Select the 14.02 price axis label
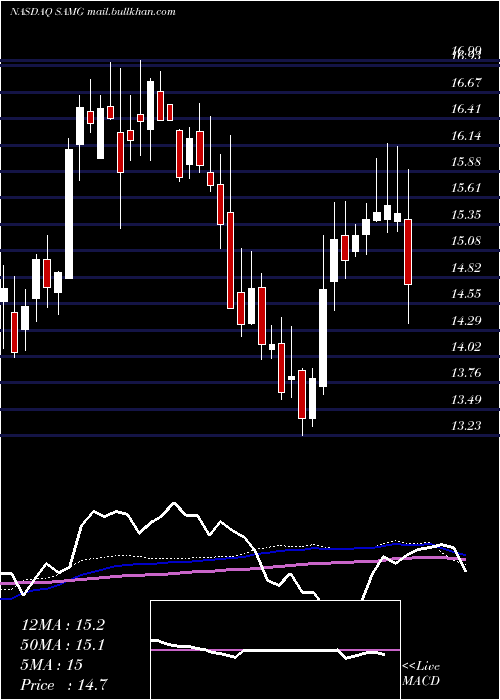The image size is (500, 700). point(466,346)
